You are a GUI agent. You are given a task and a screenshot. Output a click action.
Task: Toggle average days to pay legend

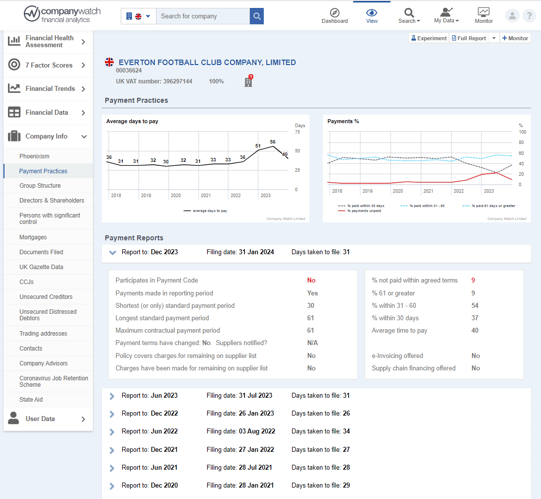(206, 211)
